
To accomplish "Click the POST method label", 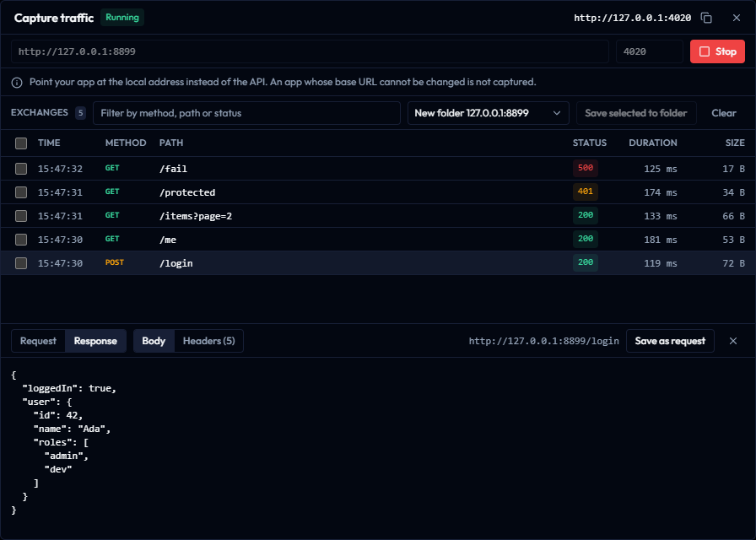I will (115, 262).
